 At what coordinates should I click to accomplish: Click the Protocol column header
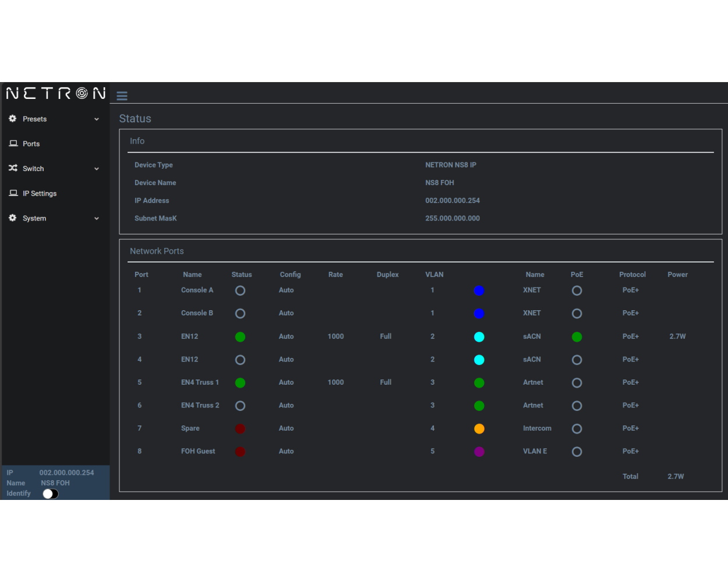pos(632,275)
